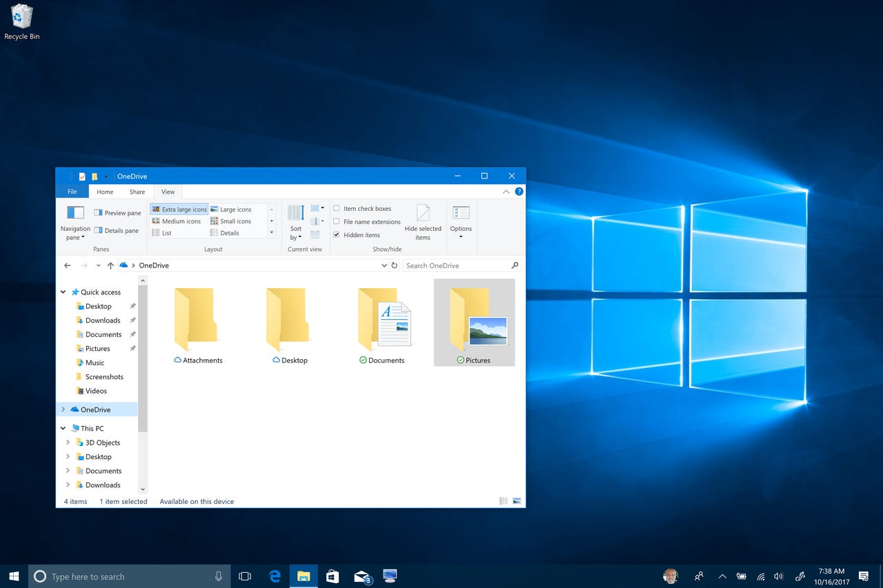Collapse the Quick access section
Screen dimensions: 883x588
63,292
